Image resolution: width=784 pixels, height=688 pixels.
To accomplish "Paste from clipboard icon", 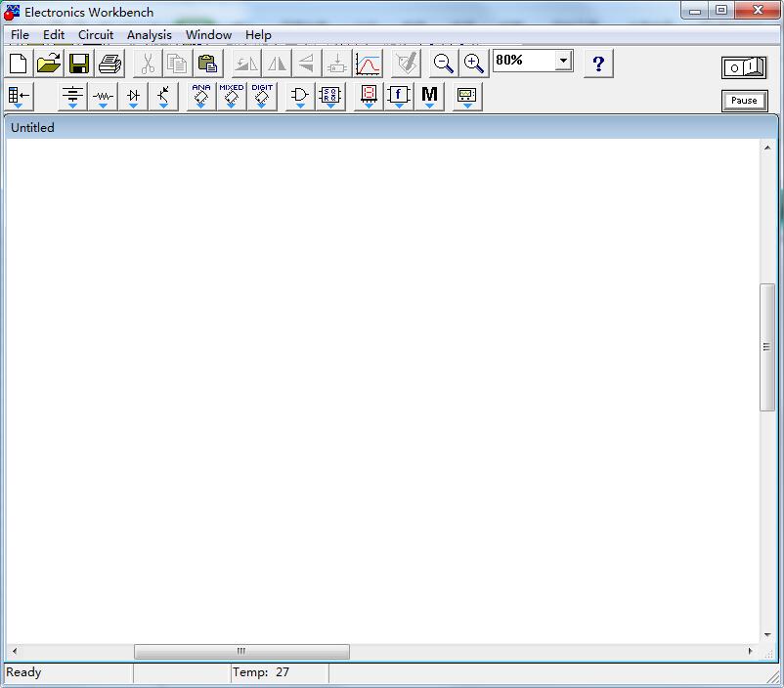I will (207, 64).
